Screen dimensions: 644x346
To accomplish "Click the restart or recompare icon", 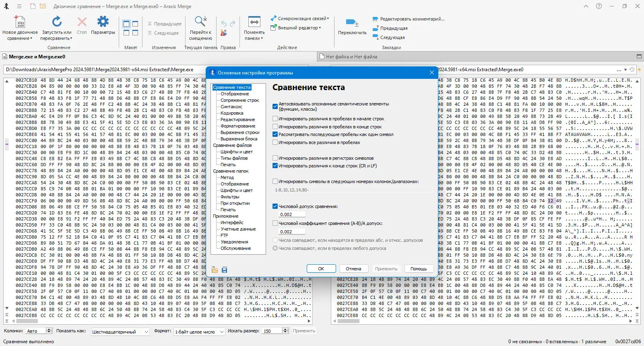I will click(x=57, y=22).
